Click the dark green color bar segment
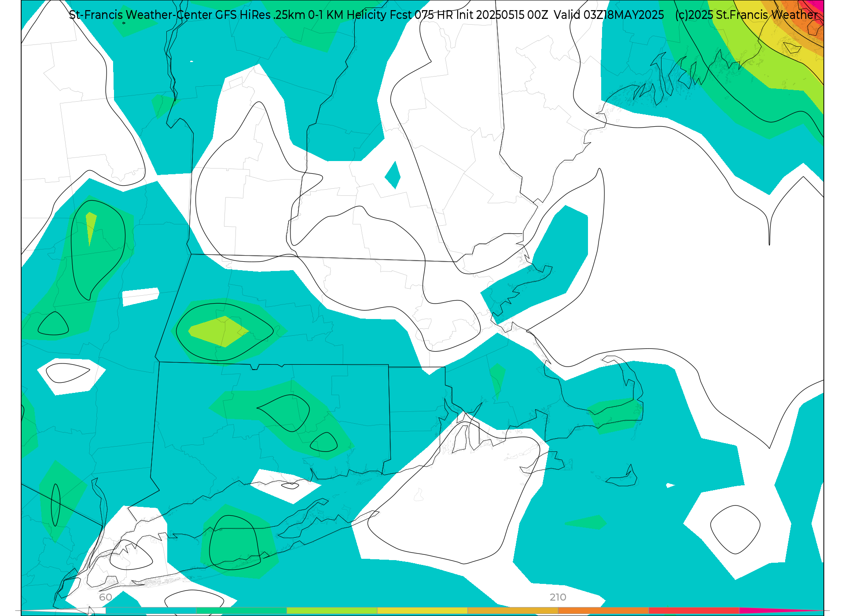845x616 pixels. (x=242, y=611)
